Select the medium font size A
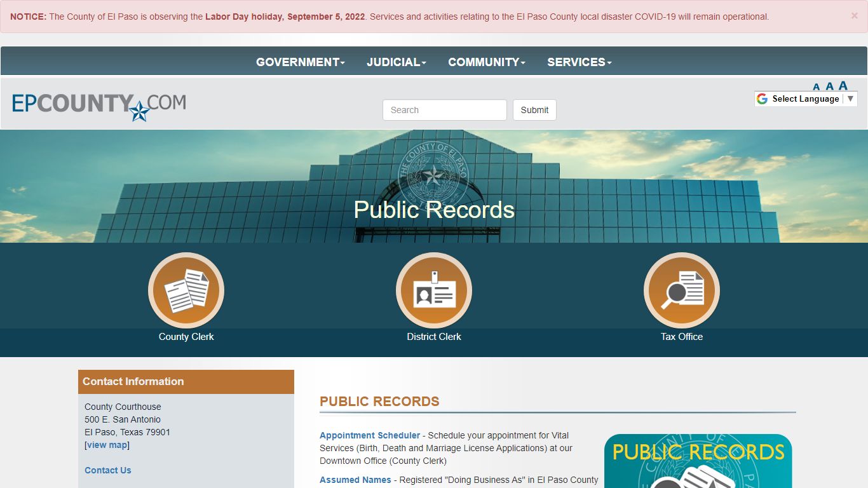Image resolution: width=868 pixels, height=488 pixels. [x=829, y=86]
